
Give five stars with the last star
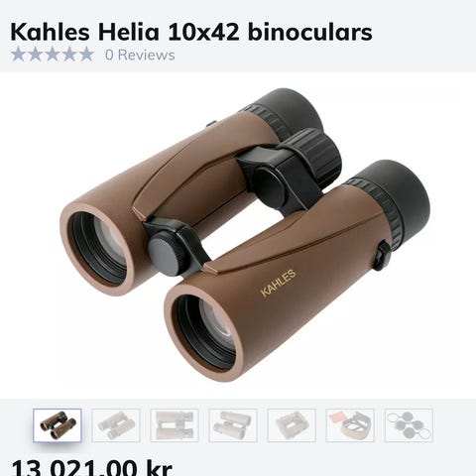(86, 55)
